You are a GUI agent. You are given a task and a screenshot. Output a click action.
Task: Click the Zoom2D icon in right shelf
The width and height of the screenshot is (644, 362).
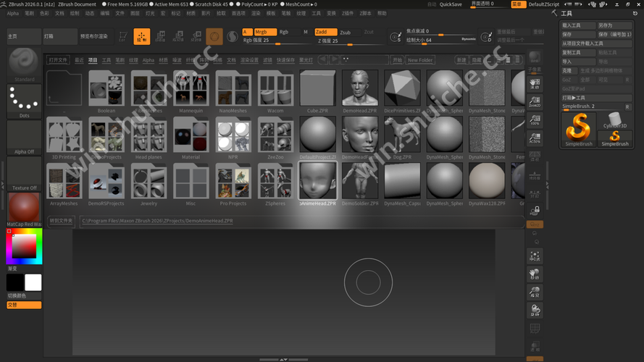pos(535,103)
